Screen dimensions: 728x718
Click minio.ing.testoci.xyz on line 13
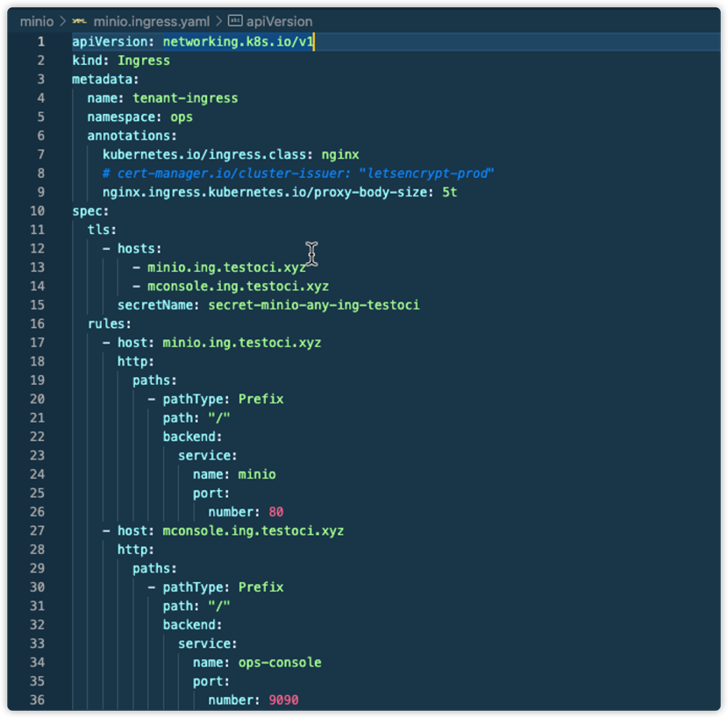226,267
